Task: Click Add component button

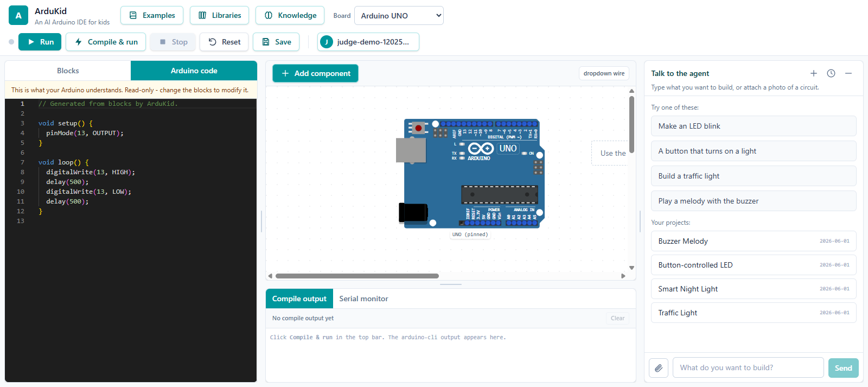Action: pyautogui.click(x=315, y=73)
